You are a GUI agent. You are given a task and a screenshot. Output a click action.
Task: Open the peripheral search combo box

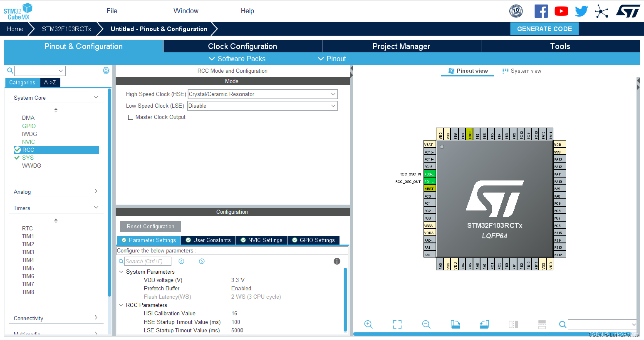40,71
